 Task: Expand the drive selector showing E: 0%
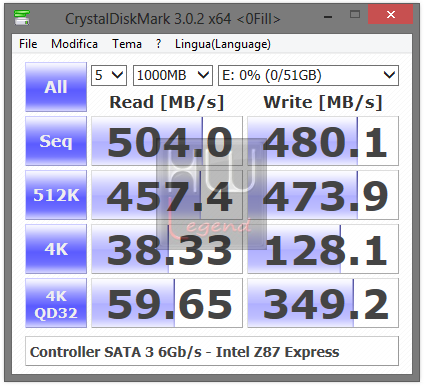click(x=308, y=75)
